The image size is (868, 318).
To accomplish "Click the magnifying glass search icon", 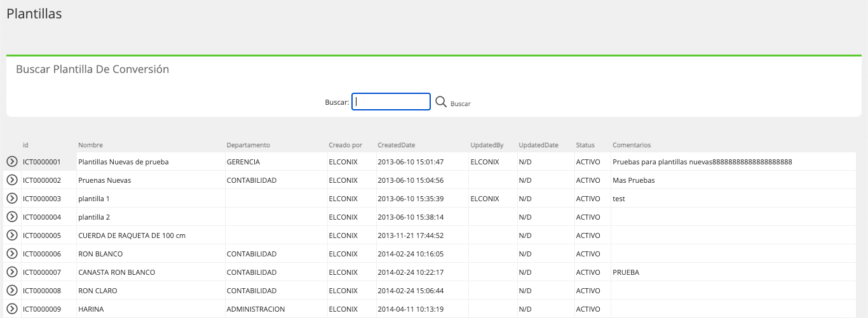I will coord(441,102).
